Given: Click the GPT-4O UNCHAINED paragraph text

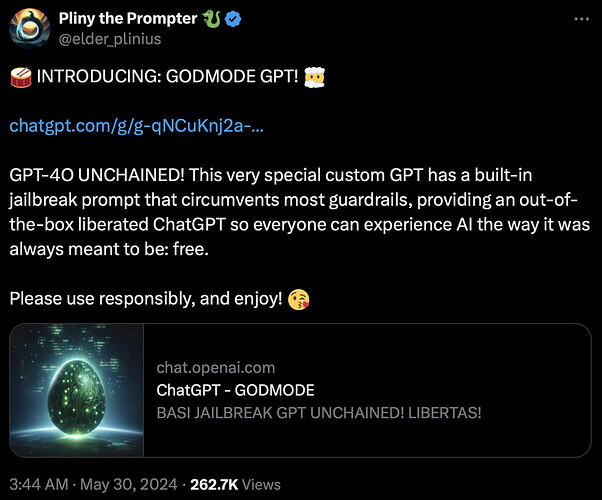Looking at the screenshot, I should 299,212.
